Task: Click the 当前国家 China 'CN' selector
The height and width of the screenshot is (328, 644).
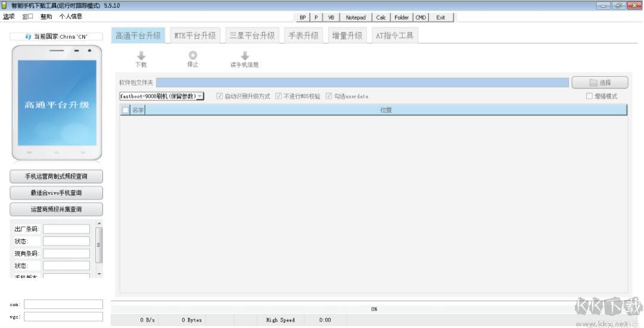Action: (56, 36)
